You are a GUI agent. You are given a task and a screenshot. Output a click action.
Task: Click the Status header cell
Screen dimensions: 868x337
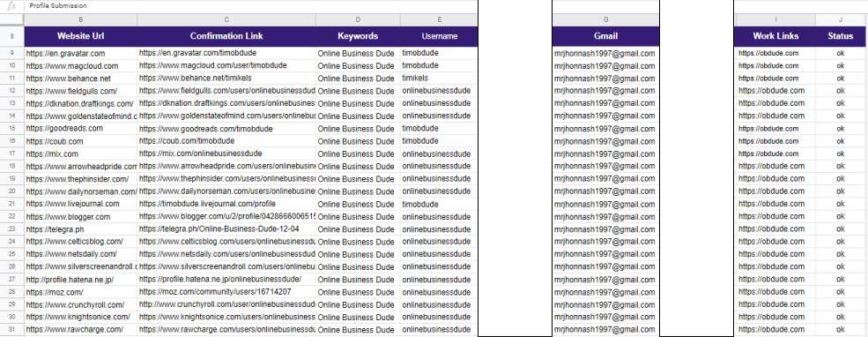tap(841, 36)
